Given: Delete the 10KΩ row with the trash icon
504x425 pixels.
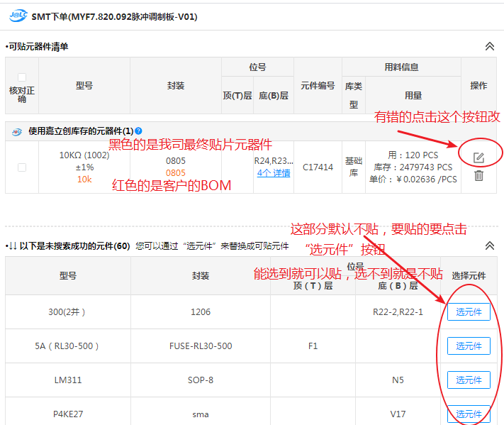Looking at the screenshot, I should 478,175.
